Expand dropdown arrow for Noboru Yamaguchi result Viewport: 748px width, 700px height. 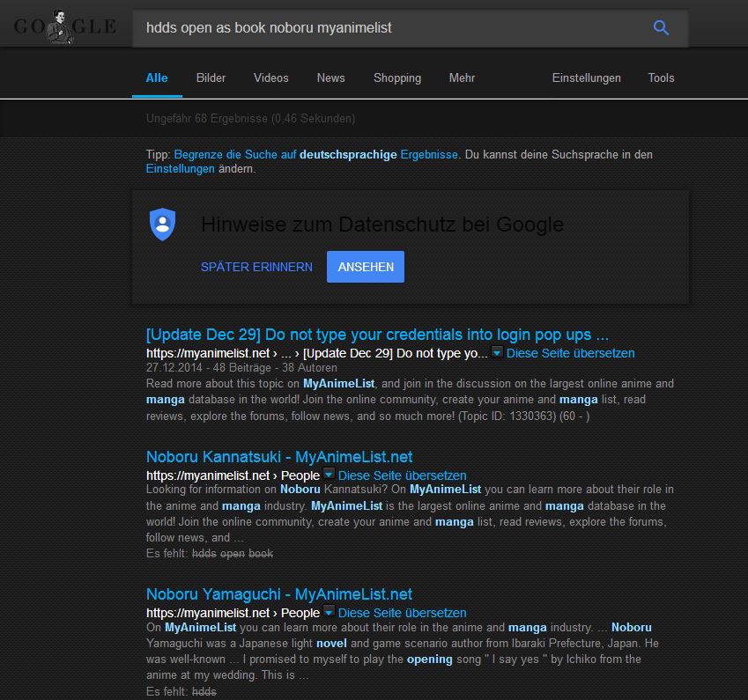pos(330,612)
